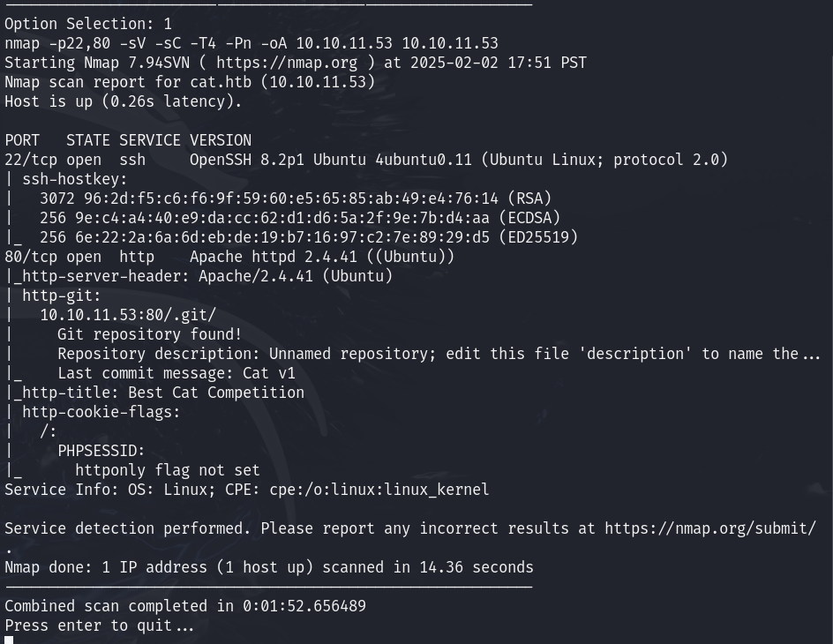Click the nmap command line text
The width and height of the screenshot is (833, 644).
point(251,43)
